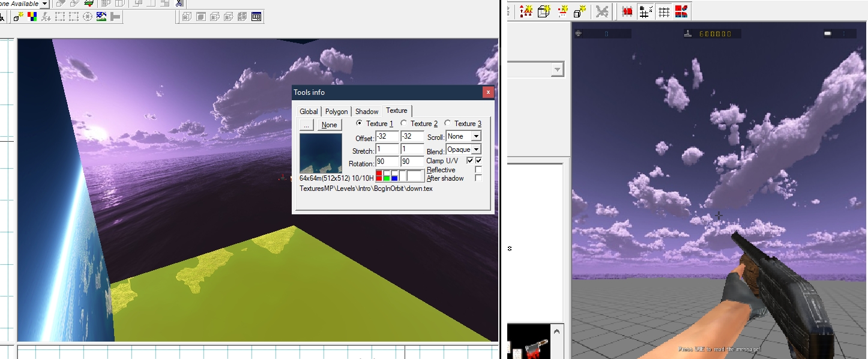The image size is (868, 359).
Task: Click the second Stretch input field
Action: tap(412, 149)
